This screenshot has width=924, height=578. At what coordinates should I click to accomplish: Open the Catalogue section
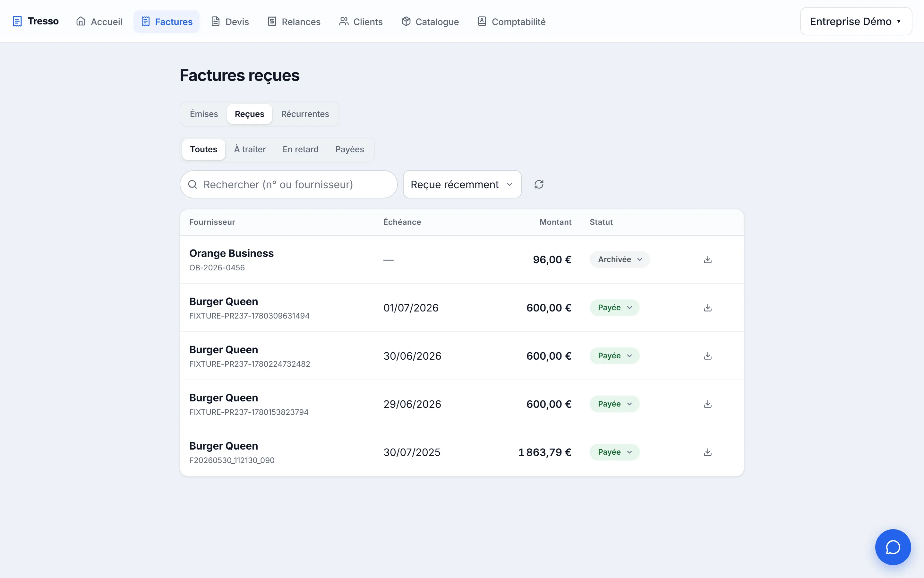tap(430, 22)
